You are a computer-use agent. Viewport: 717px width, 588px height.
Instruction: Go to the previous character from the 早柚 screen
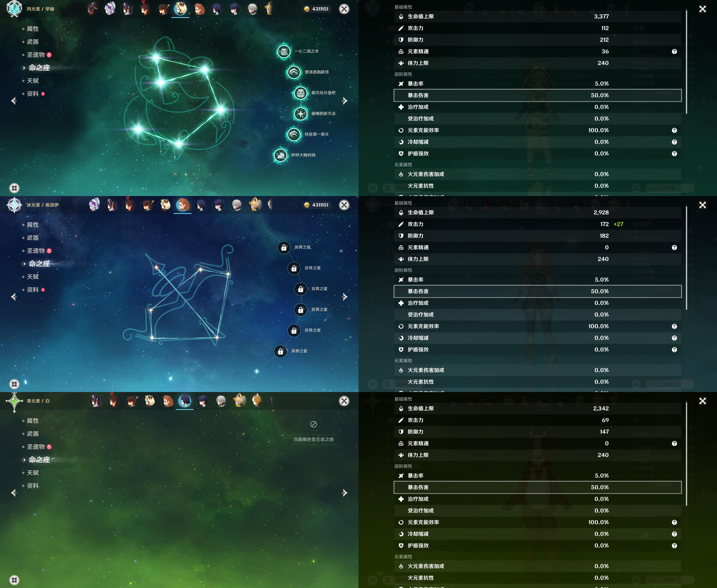[14, 101]
